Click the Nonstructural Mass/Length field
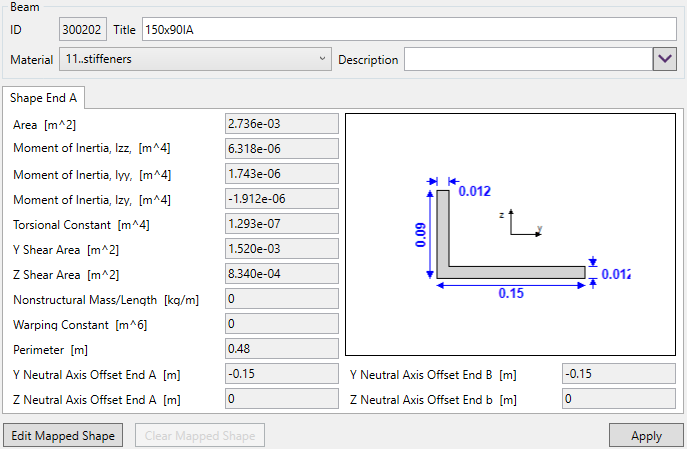The height and width of the screenshot is (449, 687). [281, 299]
